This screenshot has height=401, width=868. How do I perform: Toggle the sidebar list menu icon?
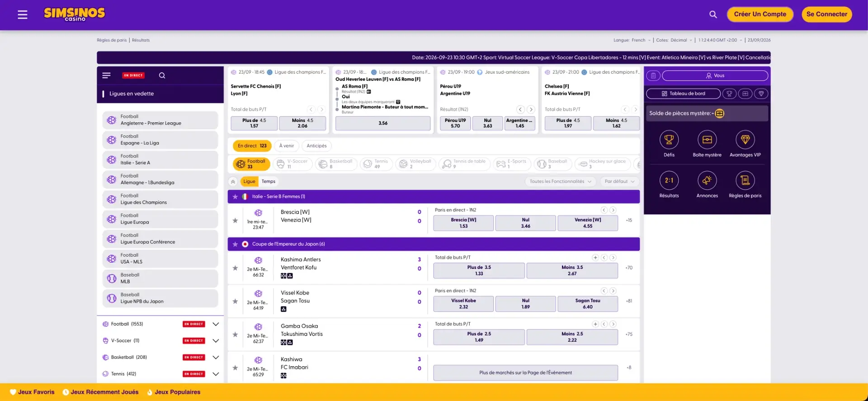tap(106, 75)
